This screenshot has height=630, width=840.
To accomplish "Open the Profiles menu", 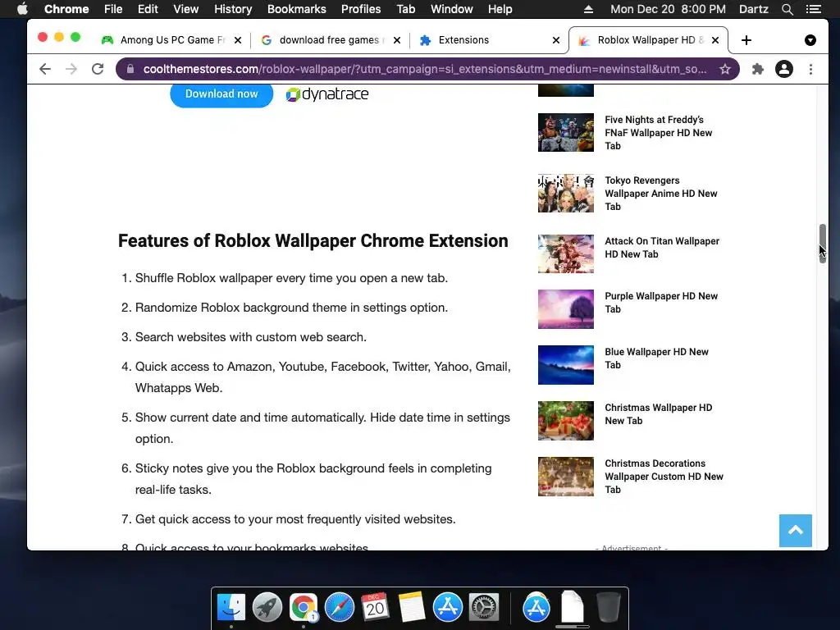I will point(361,9).
